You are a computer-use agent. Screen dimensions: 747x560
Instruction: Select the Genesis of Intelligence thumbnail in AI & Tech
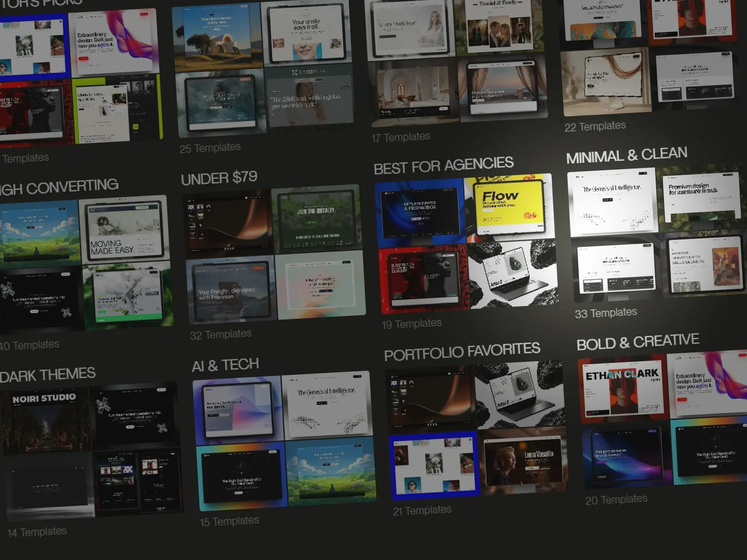click(327, 406)
